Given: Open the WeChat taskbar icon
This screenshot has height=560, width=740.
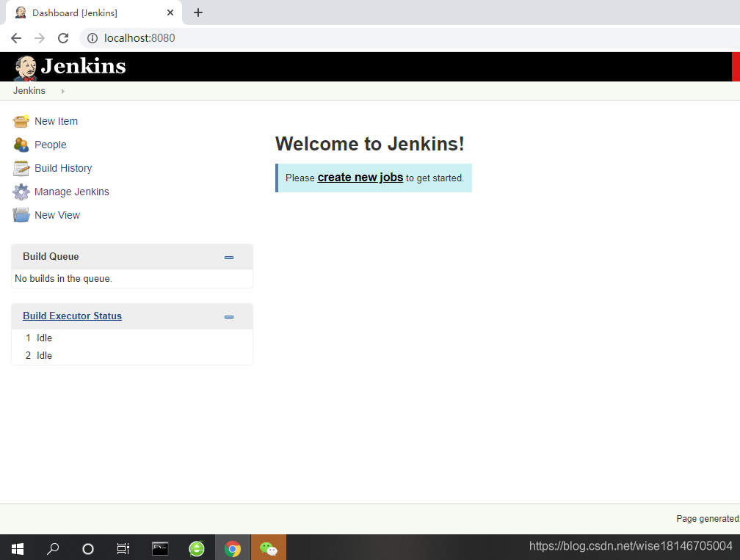Looking at the screenshot, I should point(269,548).
